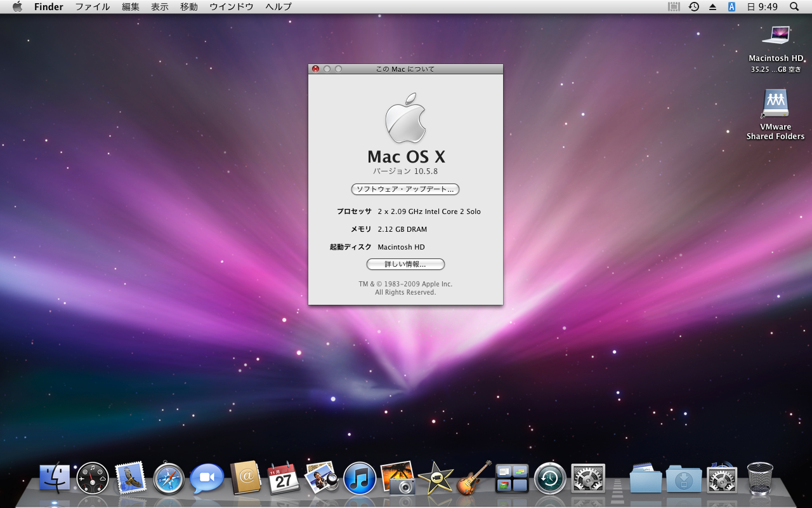812x508 pixels.
Task: Open Mail stamp icon in Dock
Action: (131, 478)
